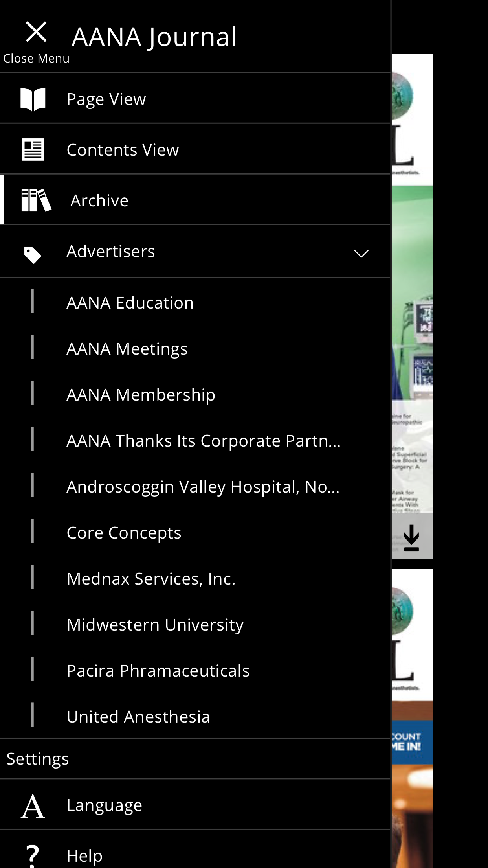Select Archive from the menu
488x868 pixels.
click(x=99, y=200)
